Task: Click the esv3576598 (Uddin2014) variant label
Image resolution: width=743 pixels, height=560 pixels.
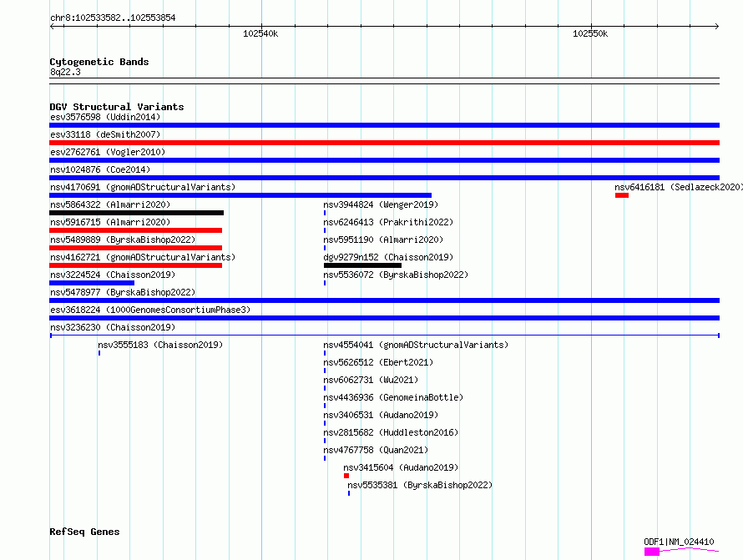Action: 105,117
